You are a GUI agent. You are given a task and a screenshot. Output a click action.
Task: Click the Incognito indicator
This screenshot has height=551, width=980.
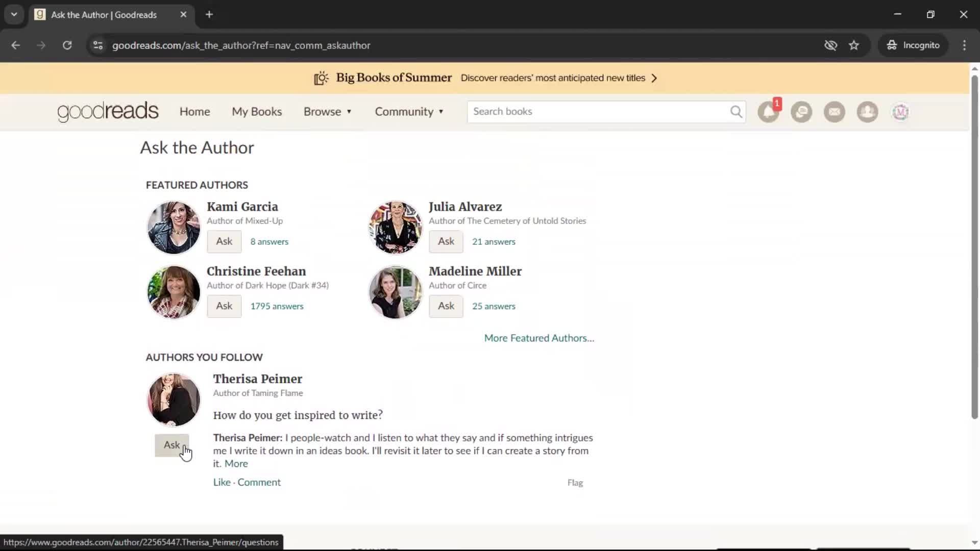(x=913, y=45)
